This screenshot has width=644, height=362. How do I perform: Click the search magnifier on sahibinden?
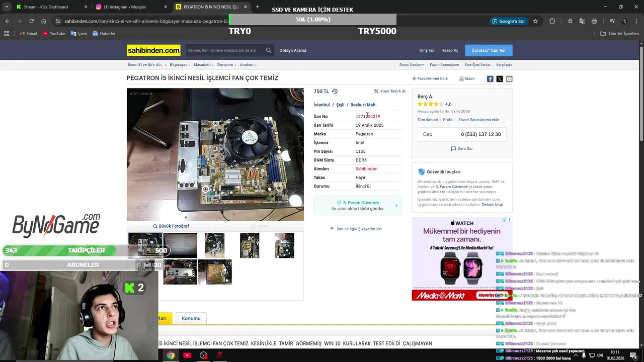(x=269, y=50)
